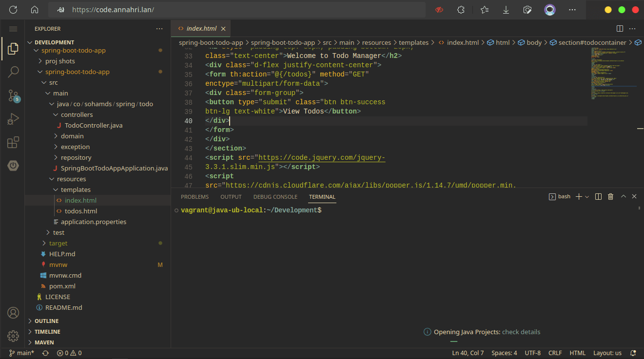Click the check details link
644x359 pixels.
click(x=521, y=332)
